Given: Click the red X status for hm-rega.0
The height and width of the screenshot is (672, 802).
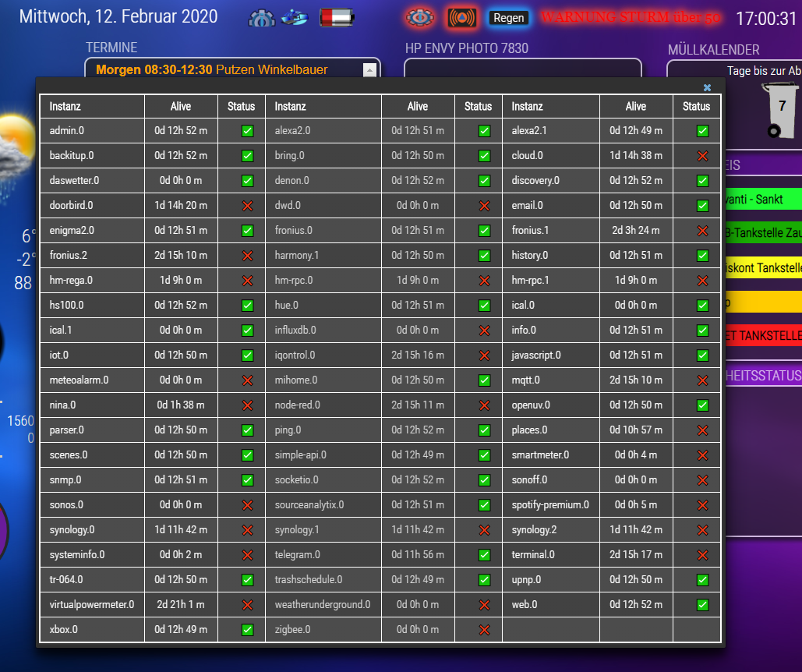Looking at the screenshot, I should 247,281.
